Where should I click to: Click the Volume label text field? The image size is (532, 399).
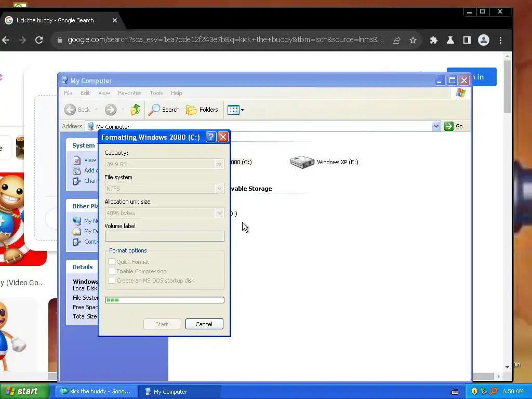point(165,236)
